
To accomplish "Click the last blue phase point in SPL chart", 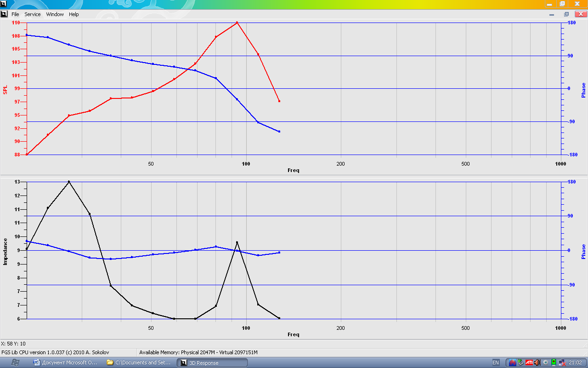I will point(279,132).
